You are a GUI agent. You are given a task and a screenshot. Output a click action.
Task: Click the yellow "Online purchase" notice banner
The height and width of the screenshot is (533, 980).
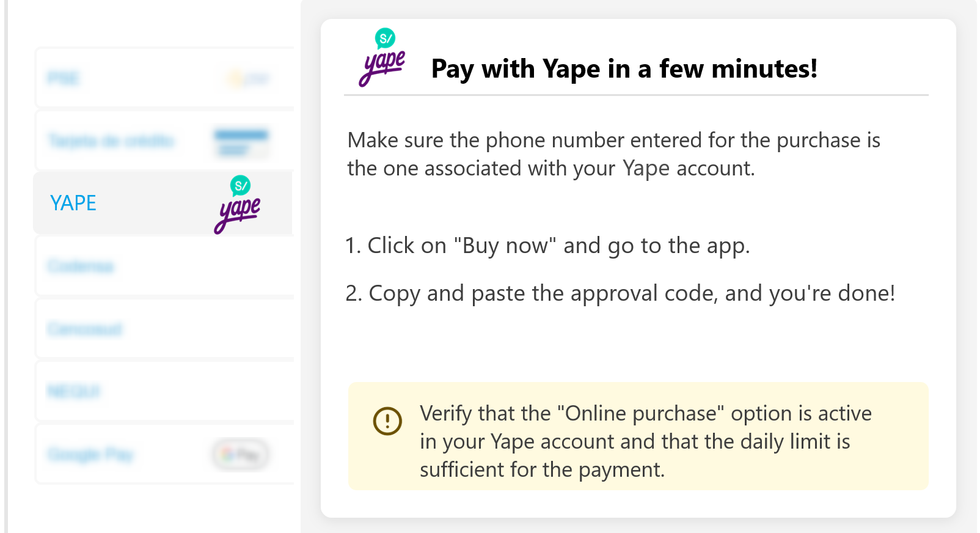click(638, 436)
